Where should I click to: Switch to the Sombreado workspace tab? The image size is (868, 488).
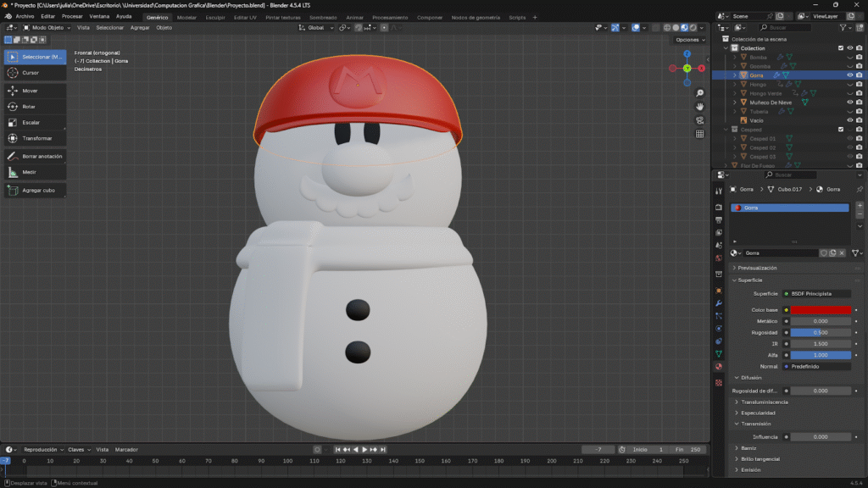(322, 17)
